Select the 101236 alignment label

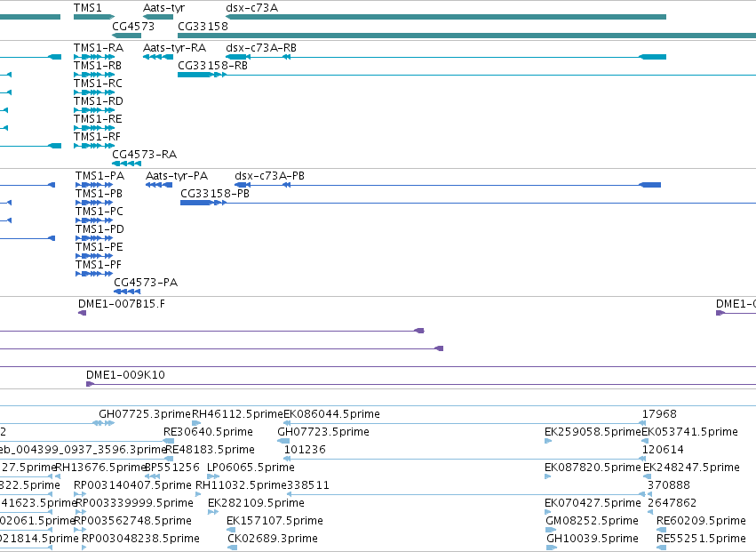pos(305,450)
